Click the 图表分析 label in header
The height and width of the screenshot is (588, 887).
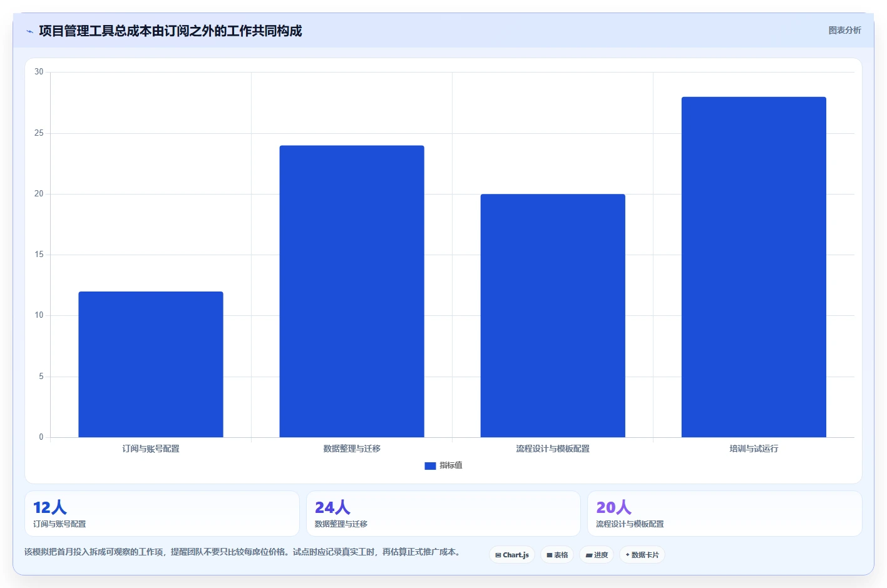click(844, 30)
